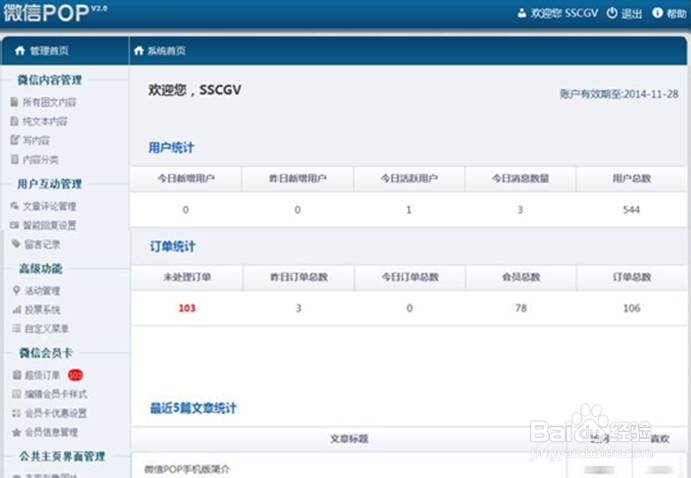Open the 微信POP手机版简介 article
Viewport: 691px width, 478px height.
pos(187,469)
